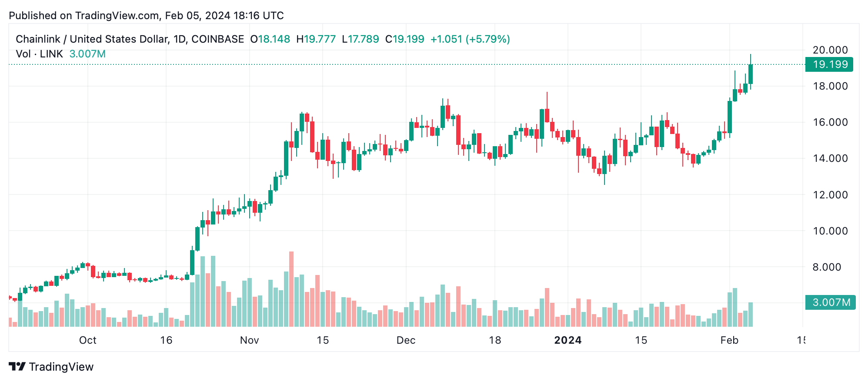Screen dimensions: 868x382
Task: Click the Nov label on the time axis
Action: [249, 340]
